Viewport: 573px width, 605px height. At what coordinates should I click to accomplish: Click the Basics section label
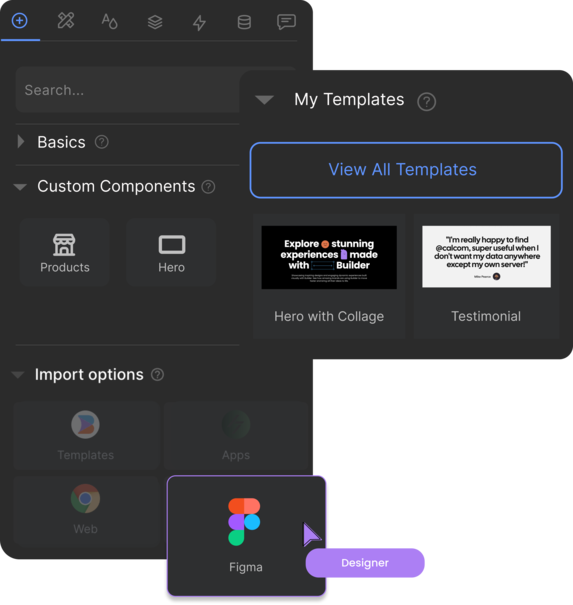61,142
